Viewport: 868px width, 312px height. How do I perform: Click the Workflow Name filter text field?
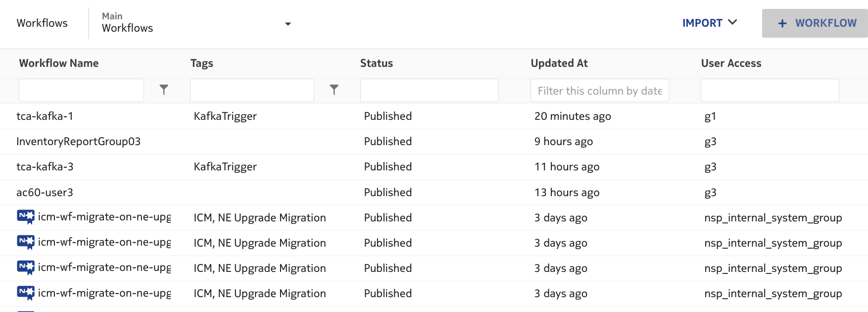81,91
